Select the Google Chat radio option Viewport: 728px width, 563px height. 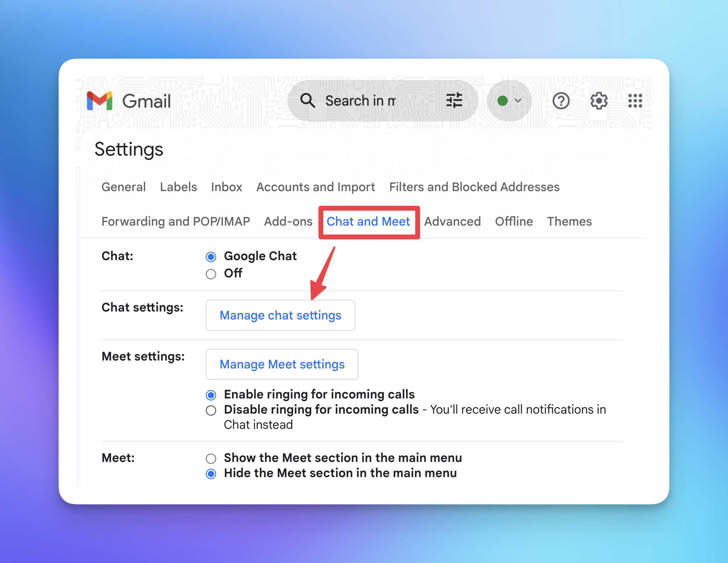click(x=211, y=257)
